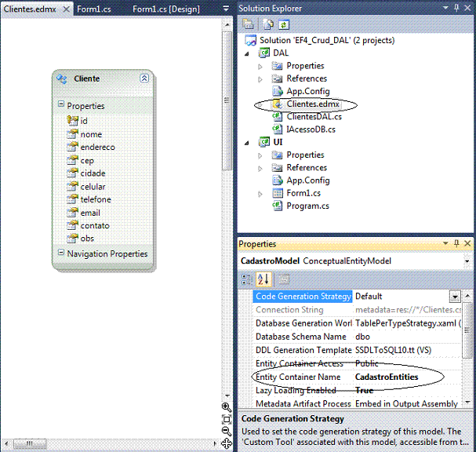Viewport: 476px width, 452px height.
Task: Select the Metadata Artifact Process property row
Action: (357, 403)
